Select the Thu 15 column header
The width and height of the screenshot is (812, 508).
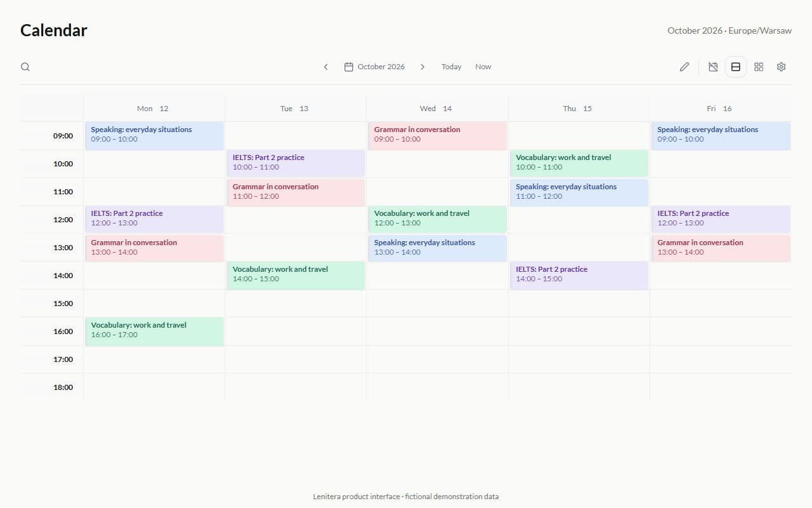(578, 109)
